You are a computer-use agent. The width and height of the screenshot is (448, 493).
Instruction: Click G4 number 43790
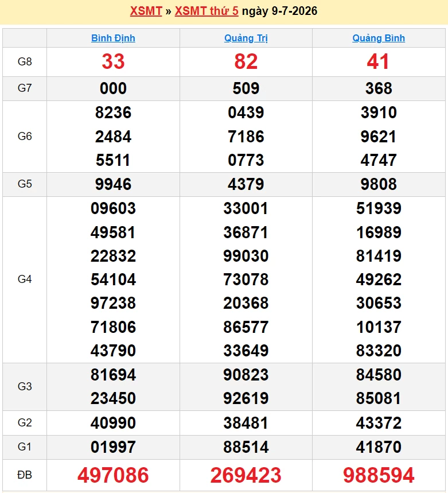(x=113, y=351)
